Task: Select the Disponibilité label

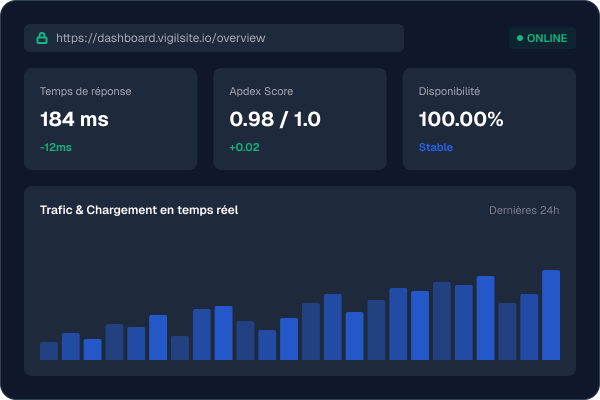Action: pos(449,91)
